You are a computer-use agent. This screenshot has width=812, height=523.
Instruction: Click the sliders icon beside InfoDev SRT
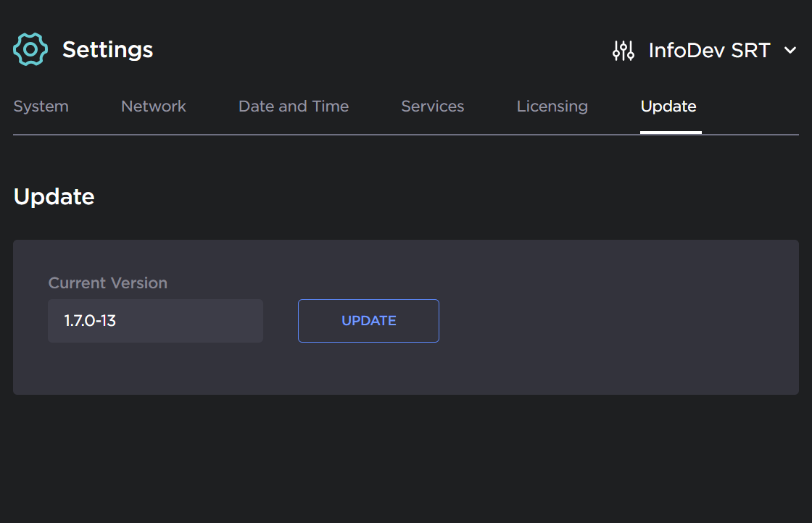click(x=623, y=50)
